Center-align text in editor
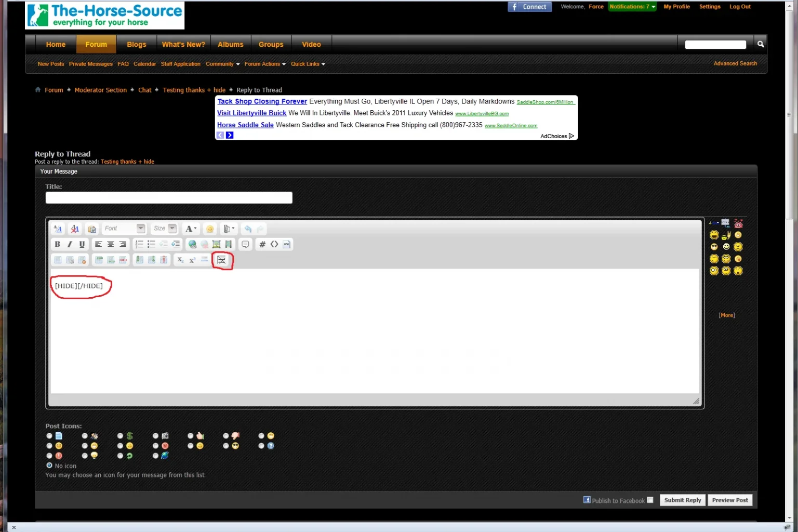This screenshot has height=532, width=798. [x=110, y=244]
